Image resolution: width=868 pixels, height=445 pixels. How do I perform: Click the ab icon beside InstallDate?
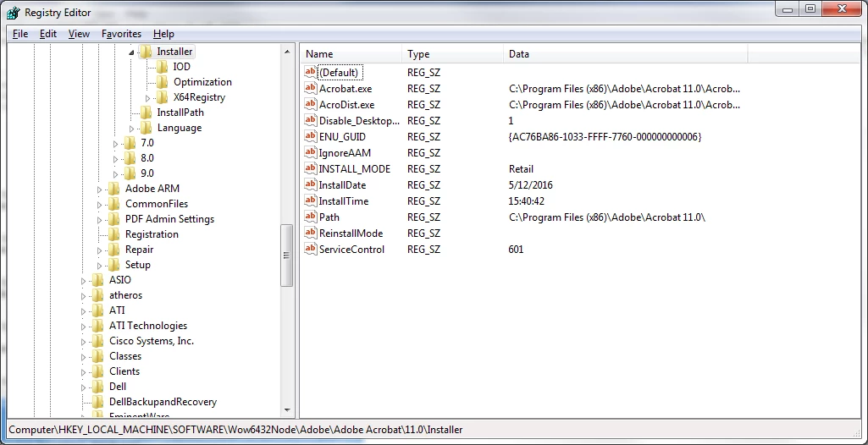click(311, 184)
